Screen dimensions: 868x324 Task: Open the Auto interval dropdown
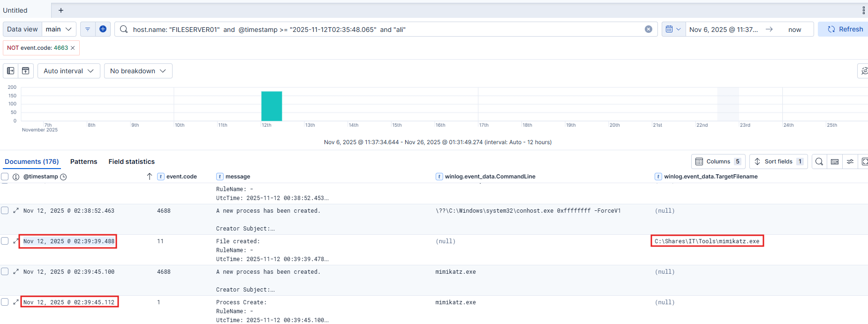[68, 71]
